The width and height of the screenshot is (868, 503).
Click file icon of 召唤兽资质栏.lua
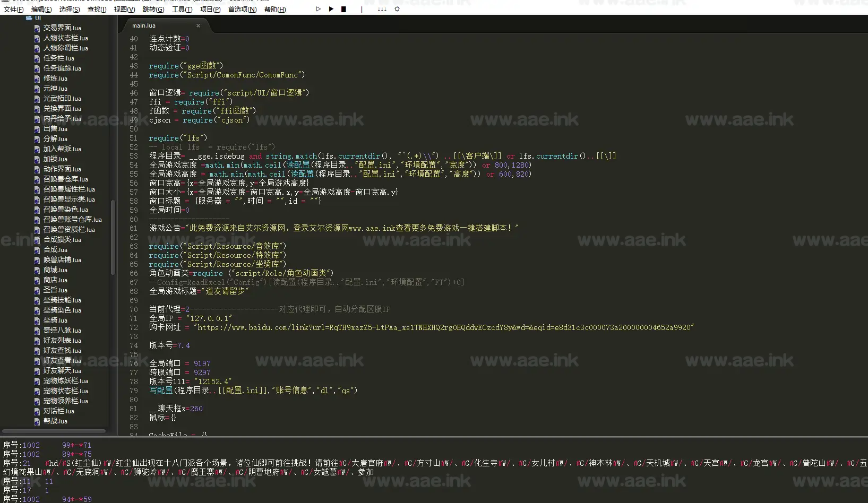point(37,230)
